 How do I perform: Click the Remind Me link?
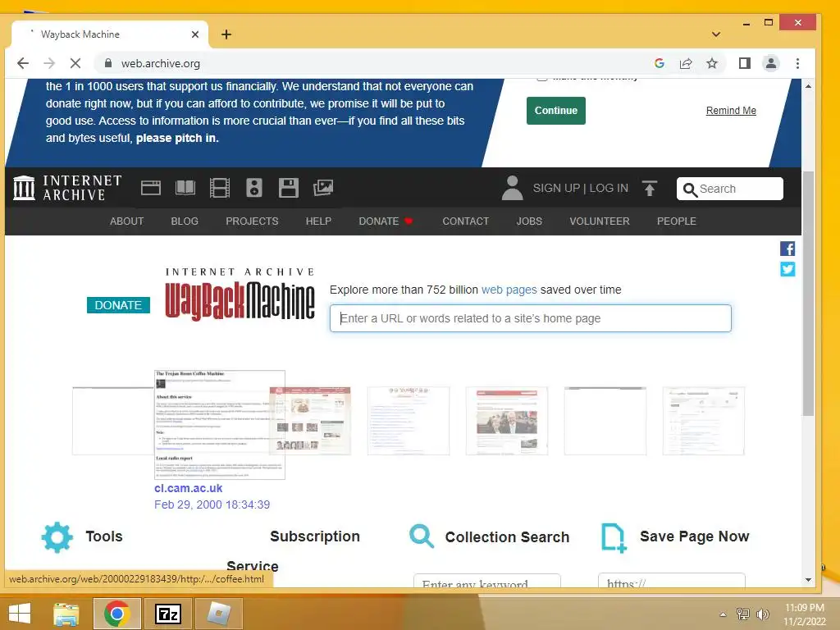(x=731, y=111)
